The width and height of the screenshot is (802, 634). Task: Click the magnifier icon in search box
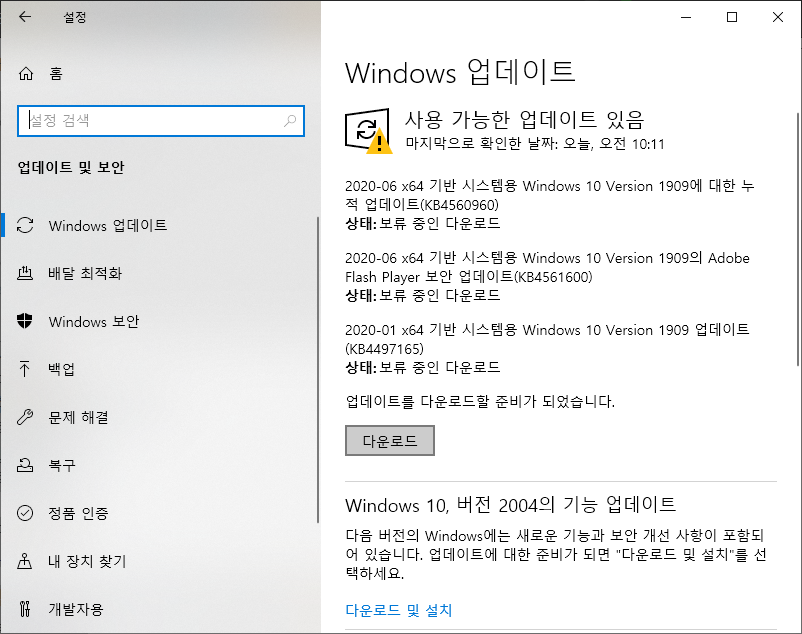click(290, 121)
